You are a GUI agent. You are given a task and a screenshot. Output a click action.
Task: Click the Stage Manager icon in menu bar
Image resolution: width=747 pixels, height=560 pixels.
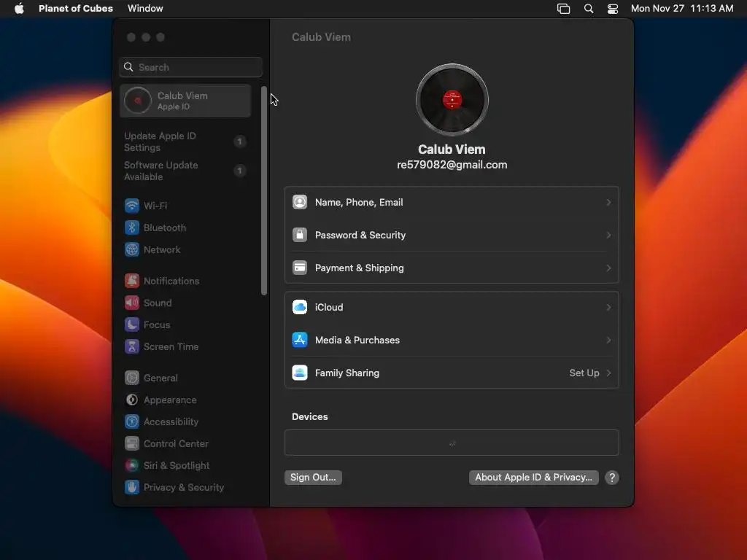pyautogui.click(x=564, y=9)
